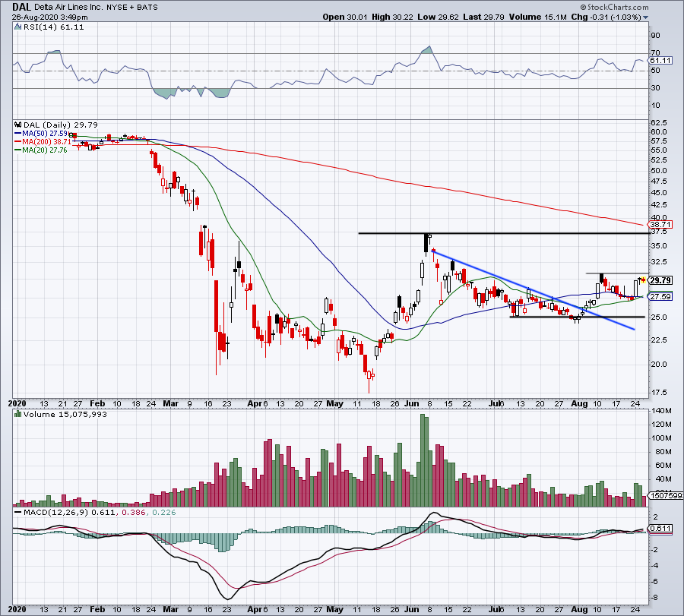
Task: Click the 26-Aug-2020 3:49pm timestamp
Action: point(49,17)
